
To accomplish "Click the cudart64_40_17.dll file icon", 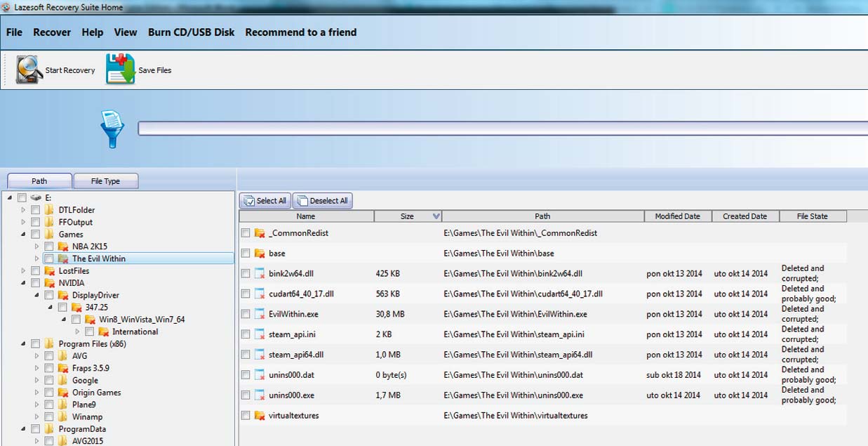I will click(x=260, y=294).
